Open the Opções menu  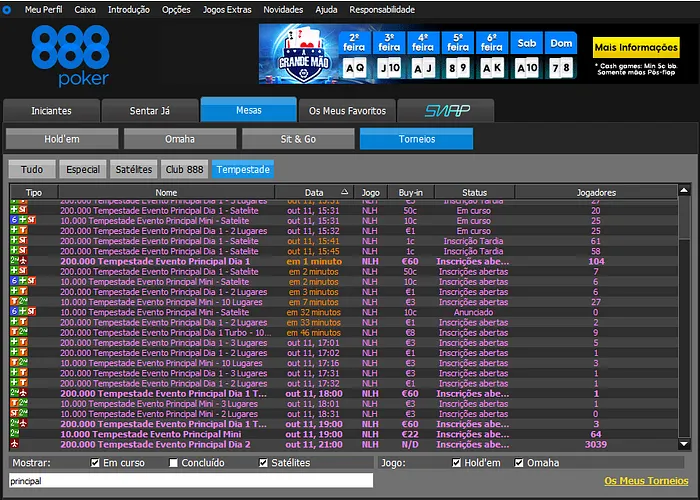(x=176, y=9)
